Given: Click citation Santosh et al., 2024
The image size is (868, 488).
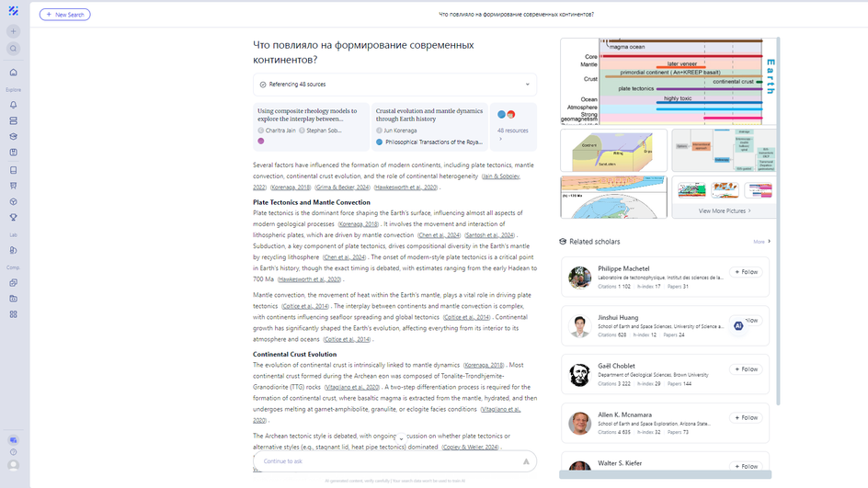Looking at the screenshot, I should click(x=490, y=235).
